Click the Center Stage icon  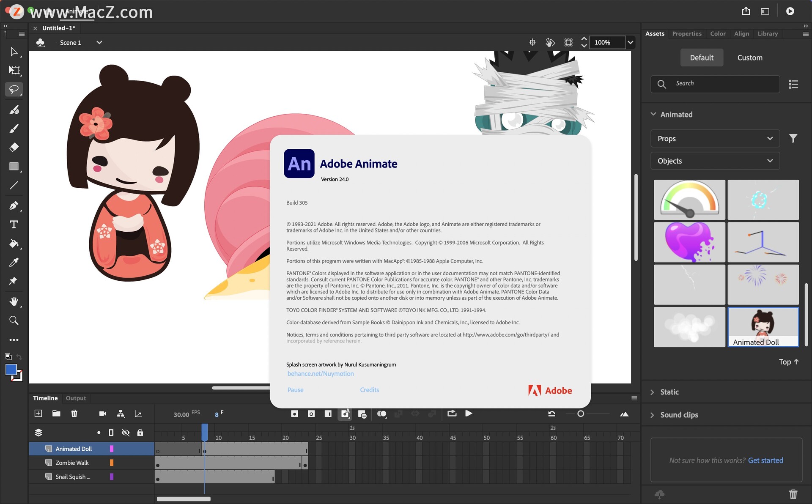point(532,42)
